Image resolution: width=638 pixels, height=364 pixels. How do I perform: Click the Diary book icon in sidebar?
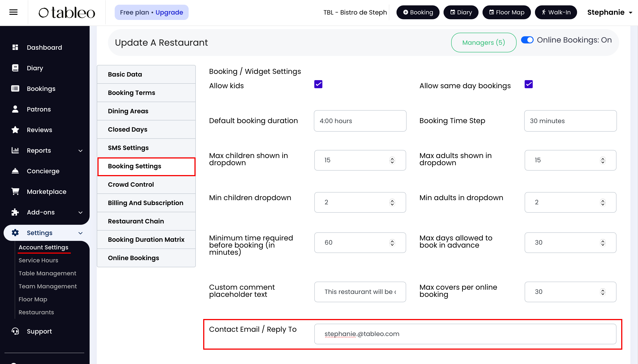[x=15, y=68]
